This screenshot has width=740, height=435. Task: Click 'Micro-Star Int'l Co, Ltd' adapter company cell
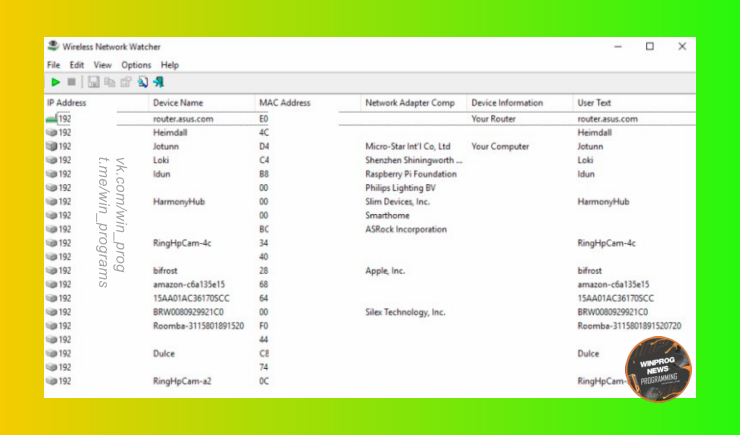click(x=408, y=146)
